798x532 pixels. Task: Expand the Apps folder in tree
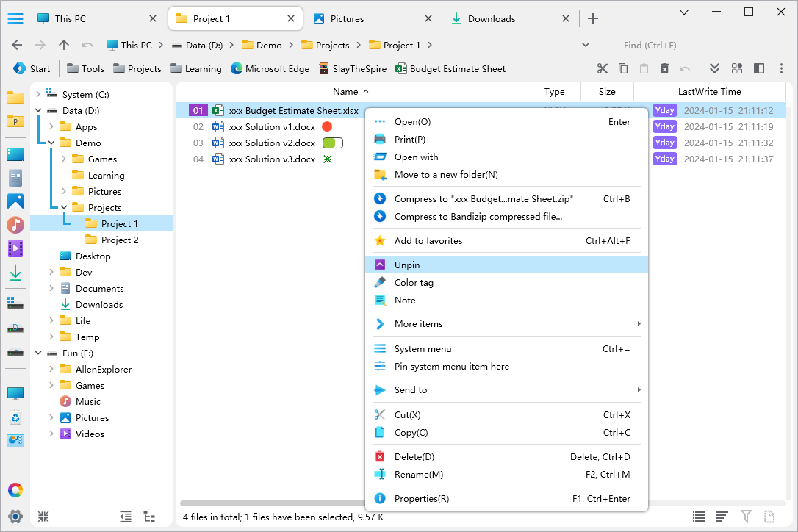(x=51, y=127)
